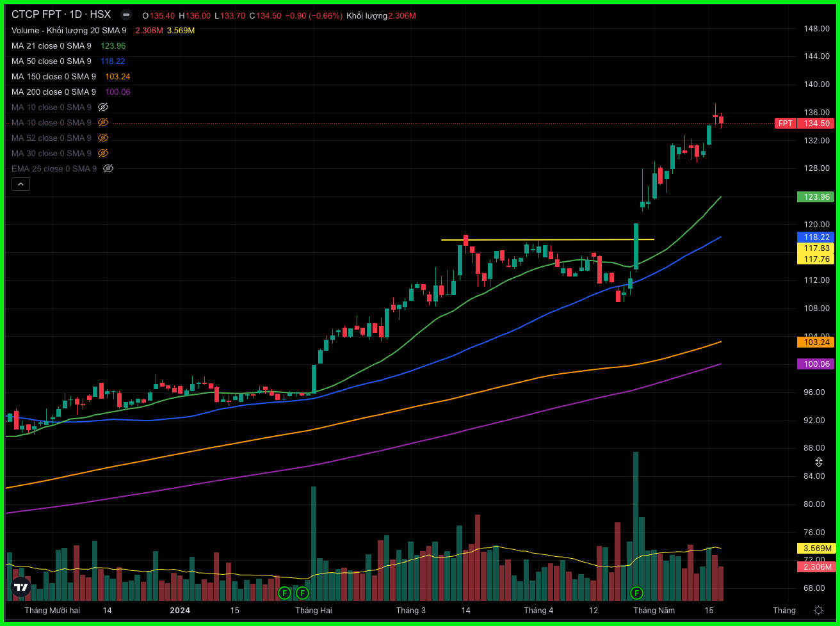This screenshot has height=626, width=840.
Task: Click the orange 103.24 axis label
Action: (x=815, y=342)
